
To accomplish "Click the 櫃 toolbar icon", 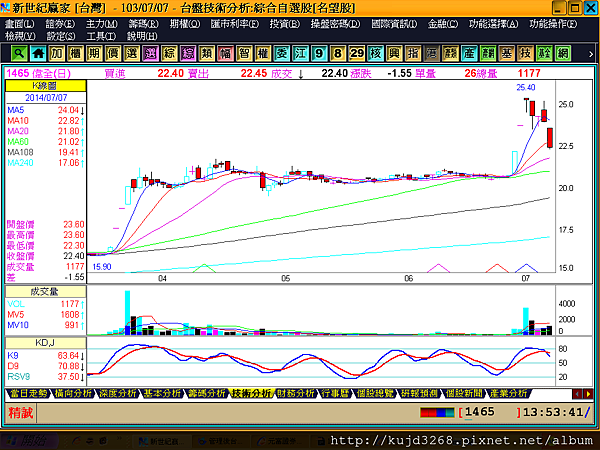I will pos(75,53).
